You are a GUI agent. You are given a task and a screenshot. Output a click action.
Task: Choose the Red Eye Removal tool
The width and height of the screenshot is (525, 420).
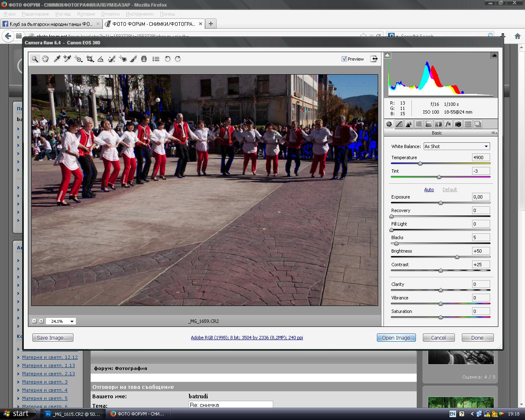pos(123,59)
